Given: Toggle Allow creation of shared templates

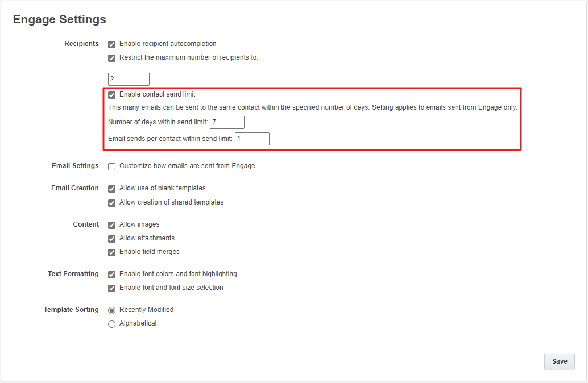Looking at the screenshot, I should 112,203.
